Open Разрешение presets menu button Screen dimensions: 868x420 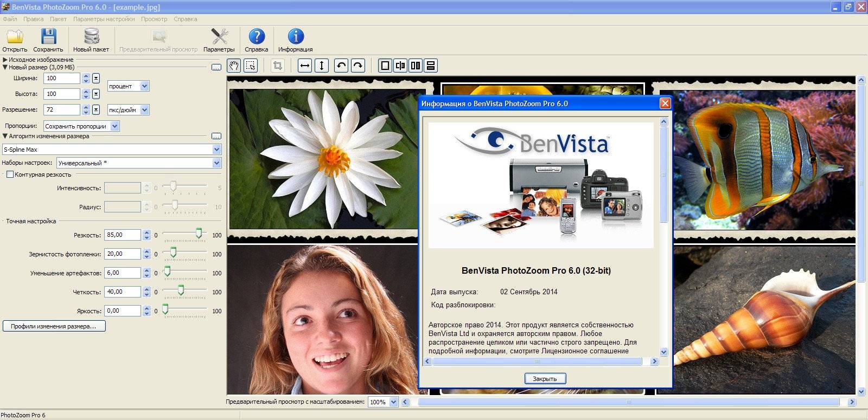point(96,109)
